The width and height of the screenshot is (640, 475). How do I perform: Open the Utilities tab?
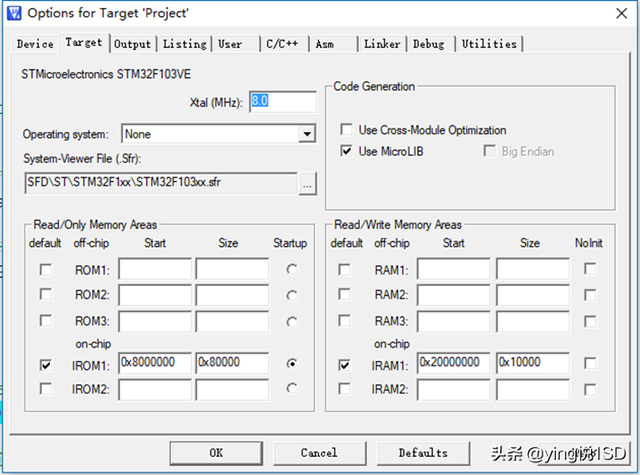pyautogui.click(x=489, y=44)
